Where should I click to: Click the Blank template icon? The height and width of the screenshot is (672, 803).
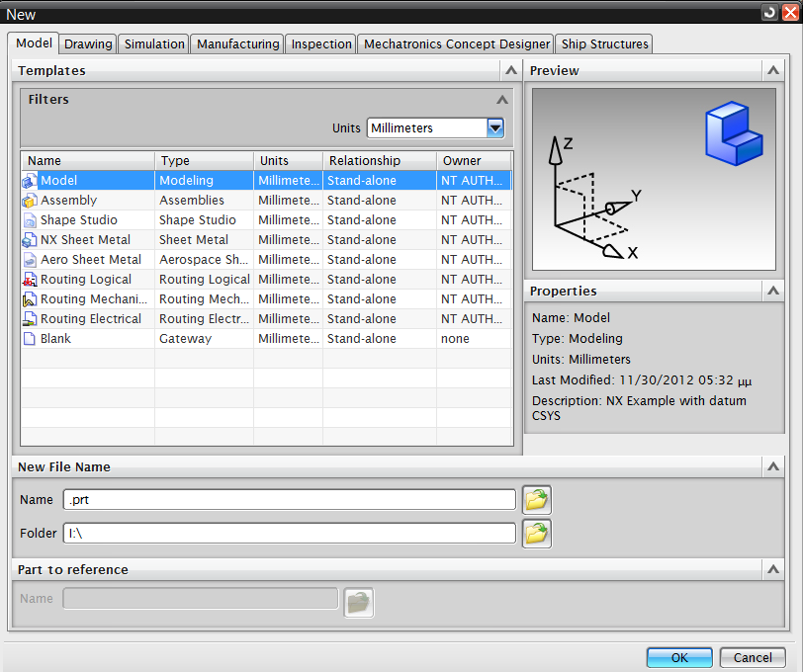(30, 339)
